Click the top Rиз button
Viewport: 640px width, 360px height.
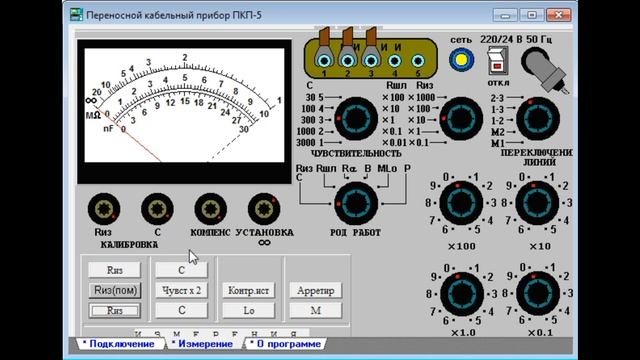coord(115,270)
